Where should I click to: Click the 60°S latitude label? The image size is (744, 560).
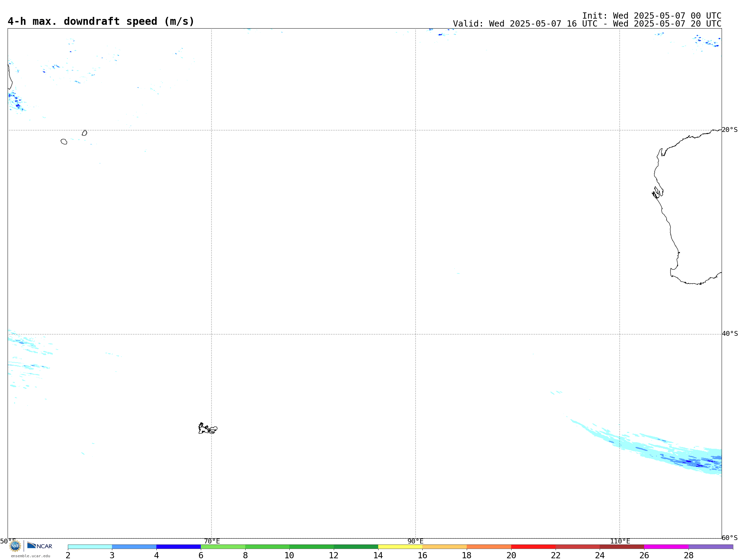[730, 538]
